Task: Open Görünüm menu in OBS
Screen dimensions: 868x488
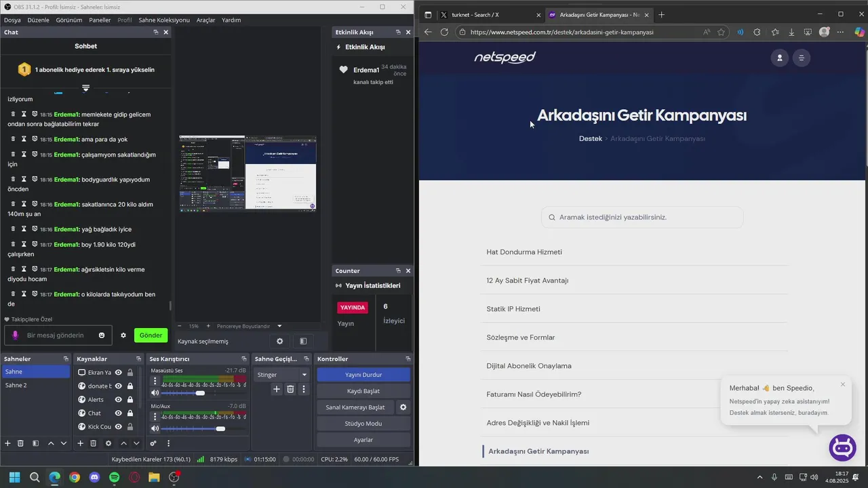Action: [x=68, y=20]
